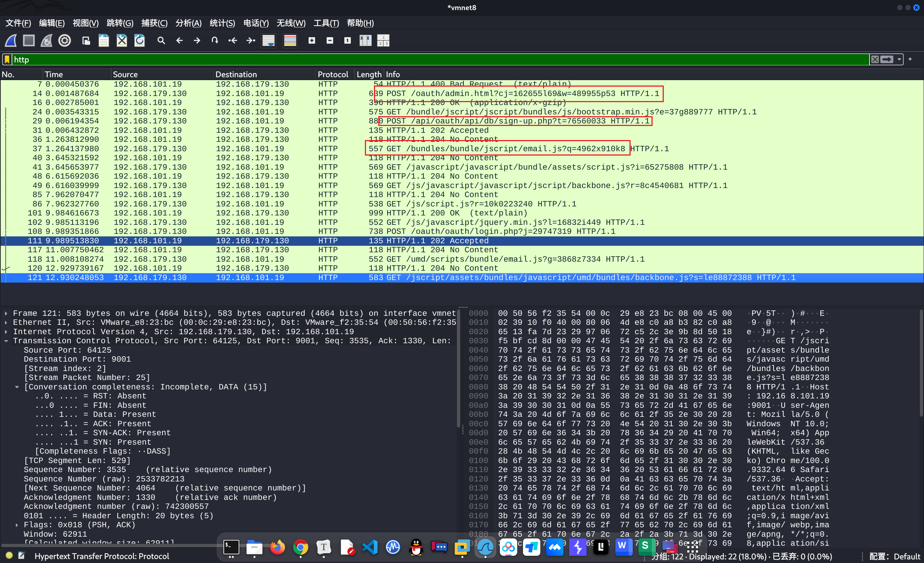Toggle packet list colorization
Image resolution: width=924 pixels, height=563 pixels.
tap(290, 40)
